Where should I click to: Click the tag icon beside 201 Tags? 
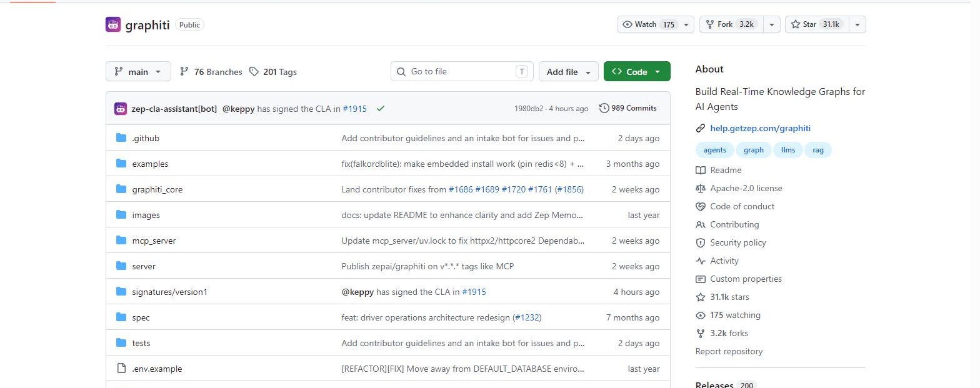click(x=254, y=72)
